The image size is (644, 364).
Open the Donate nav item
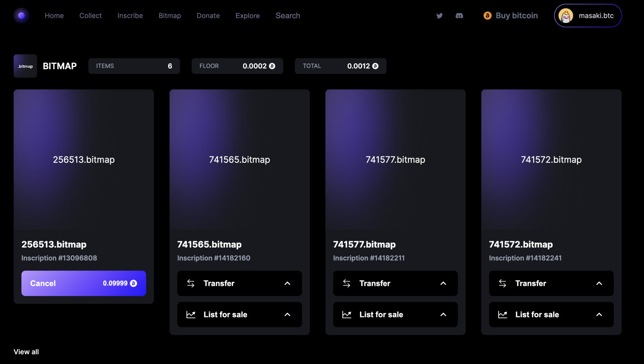208,15
